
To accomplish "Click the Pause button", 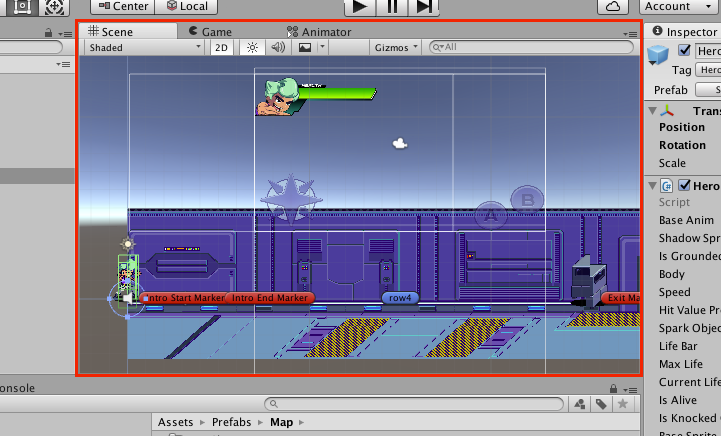I will (x=392, y=7).
